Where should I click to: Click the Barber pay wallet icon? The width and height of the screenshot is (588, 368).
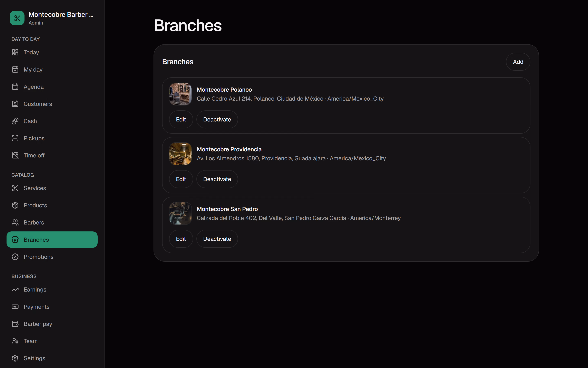point(15,324)
